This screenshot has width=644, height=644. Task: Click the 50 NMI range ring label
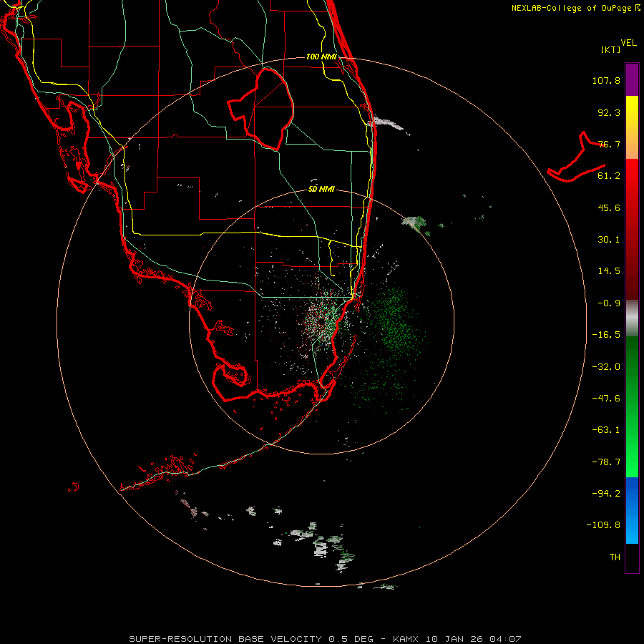coord(321,189)
